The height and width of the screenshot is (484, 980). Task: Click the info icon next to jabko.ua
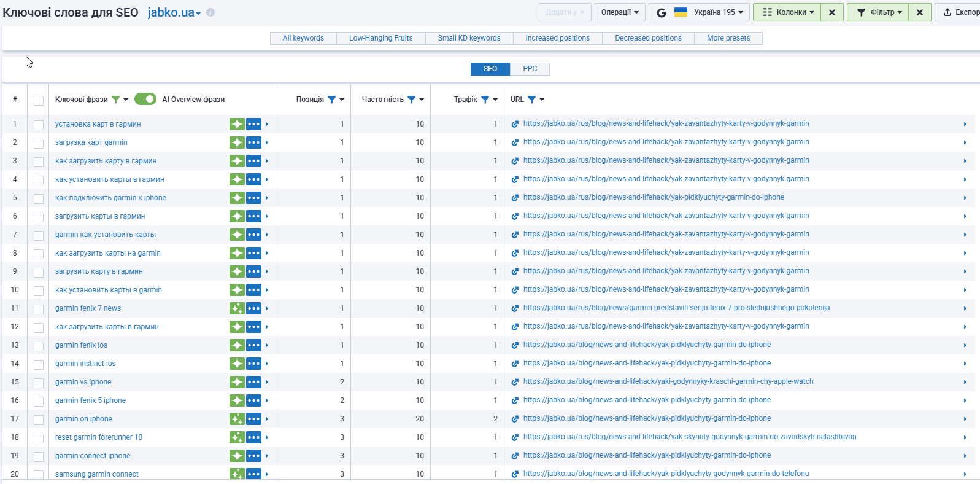[x=210, y=12]
